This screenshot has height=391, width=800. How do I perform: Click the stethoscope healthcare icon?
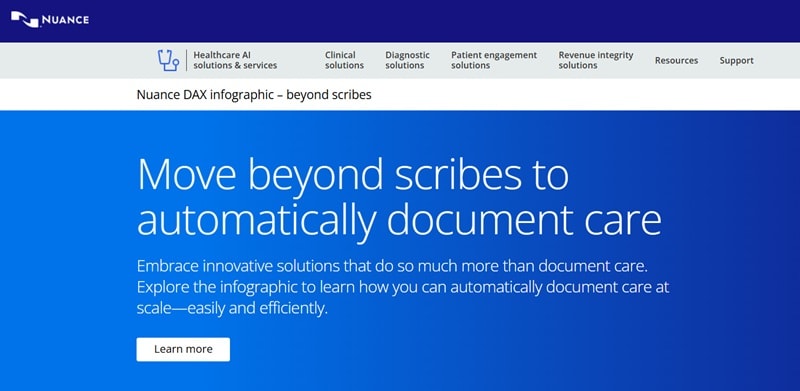click(x=168, y=60)
